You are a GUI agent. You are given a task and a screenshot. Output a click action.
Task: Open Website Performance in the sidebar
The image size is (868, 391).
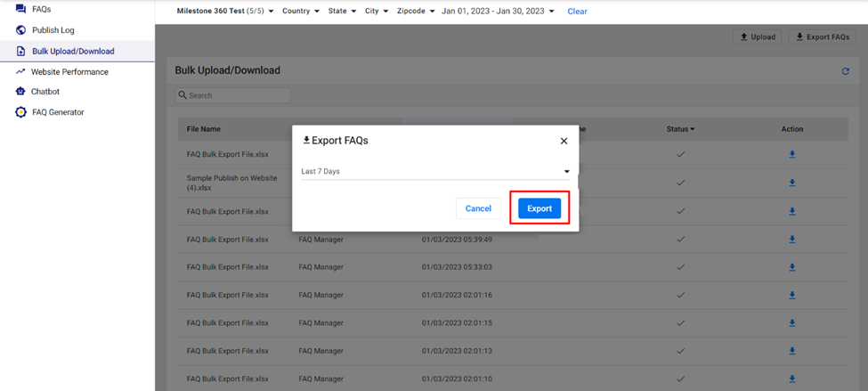pyautogui.click(x=69, y=71)
